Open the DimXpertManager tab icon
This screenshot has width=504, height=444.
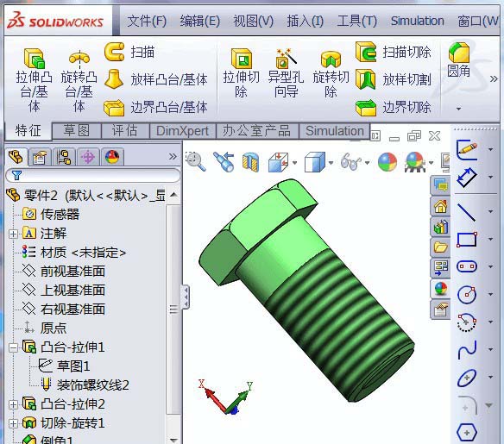pos(88,157)
